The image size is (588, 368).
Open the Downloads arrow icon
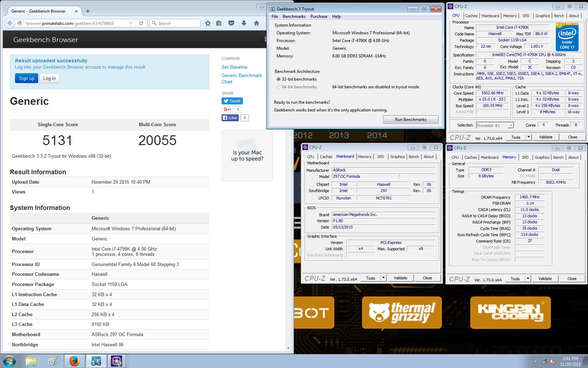[244, 23]
